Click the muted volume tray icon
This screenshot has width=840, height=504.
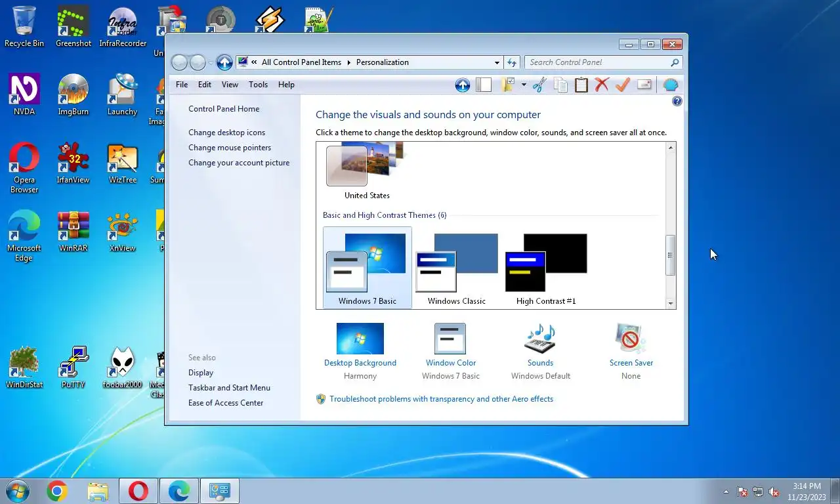coord(774,492)
